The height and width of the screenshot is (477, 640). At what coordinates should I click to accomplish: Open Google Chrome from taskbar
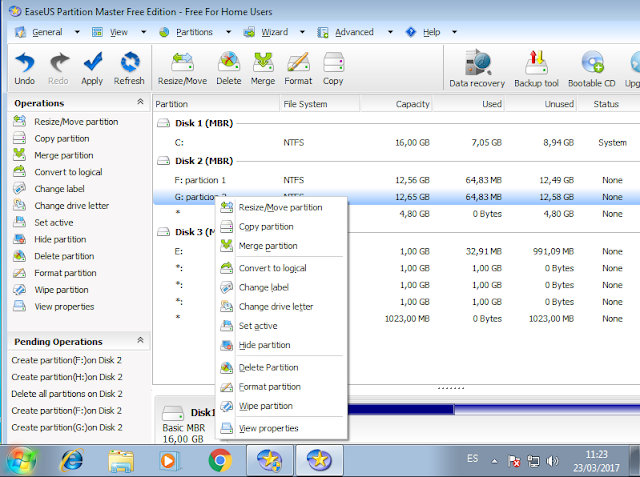[x=220, y=461]
